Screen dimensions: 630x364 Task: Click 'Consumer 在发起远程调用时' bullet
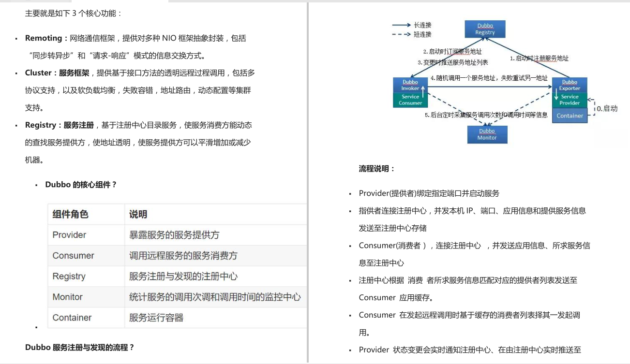click(469, 315)
